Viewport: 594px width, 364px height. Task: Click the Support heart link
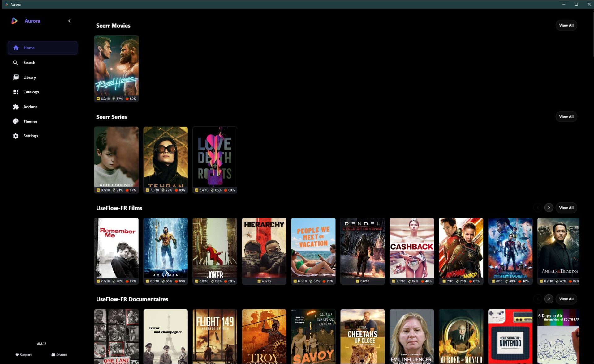pyautogui.click(x=24, y=355)
